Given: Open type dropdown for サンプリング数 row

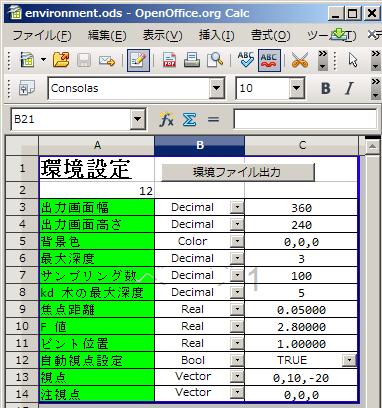Looking at the screenshot, I should tap(237, 275).
